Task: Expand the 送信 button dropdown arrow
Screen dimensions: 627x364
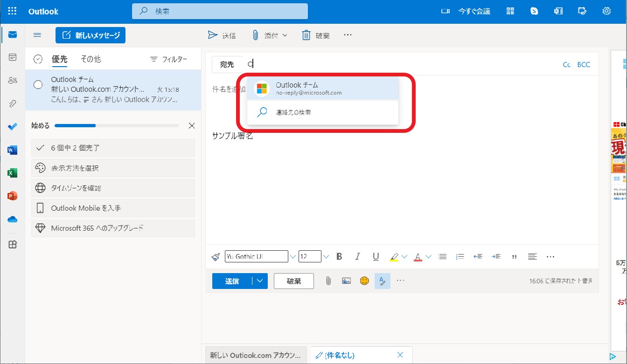Action: click(259, 280)
